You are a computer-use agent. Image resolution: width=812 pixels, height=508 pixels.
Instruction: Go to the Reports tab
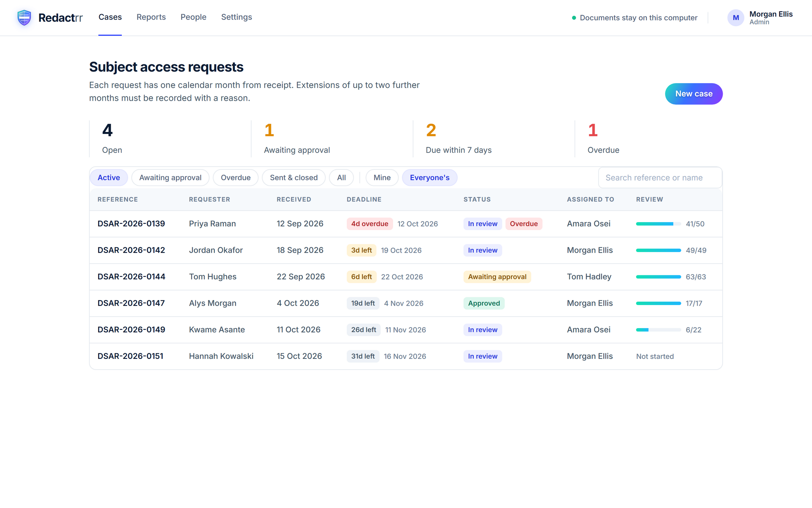151,17
